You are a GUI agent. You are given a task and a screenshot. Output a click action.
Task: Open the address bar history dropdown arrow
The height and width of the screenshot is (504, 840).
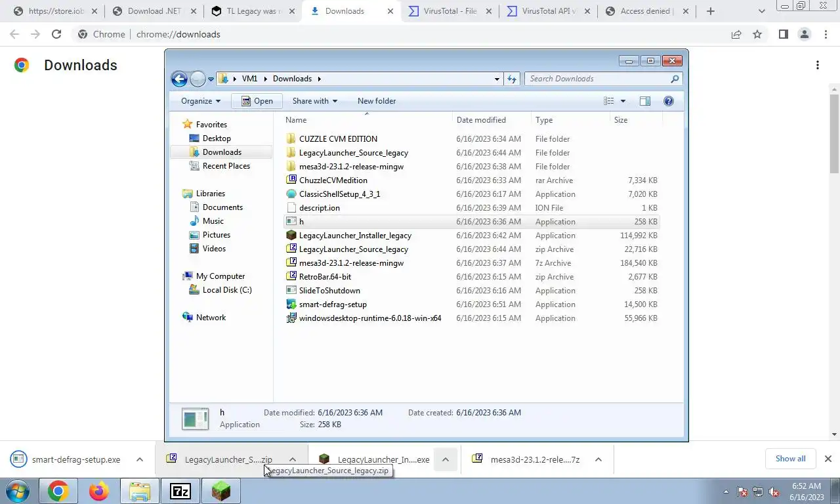pos(497,79)
